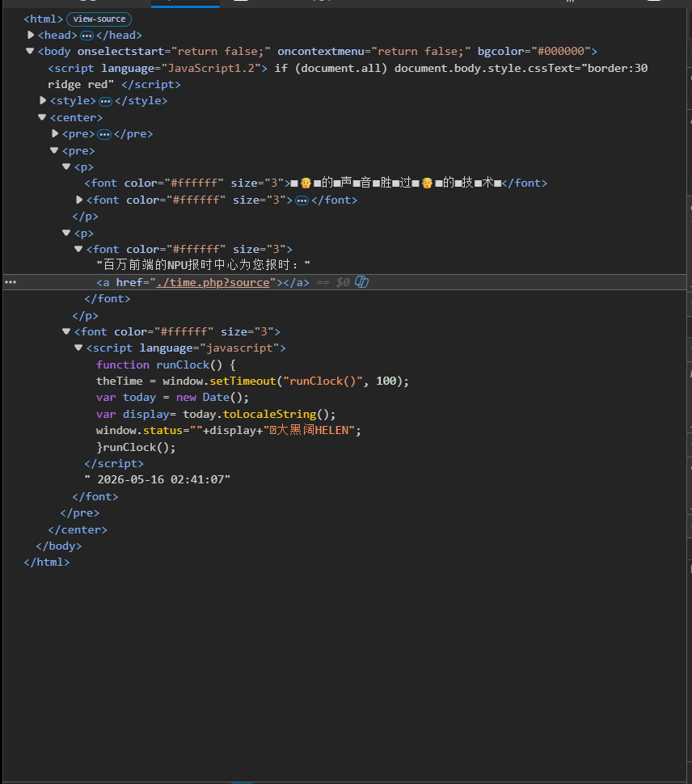Viewport: 692px width, 784px height.
Task: Select the font line with emoji Chinese text
Action: 315,183
